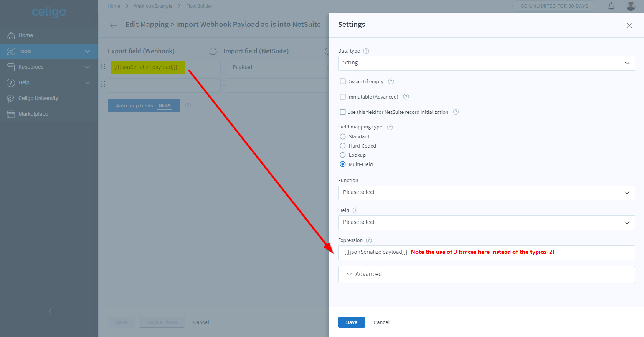Screen dimensions: 644x337
Task: Click the help icon next to Data type
Action: 366,51
